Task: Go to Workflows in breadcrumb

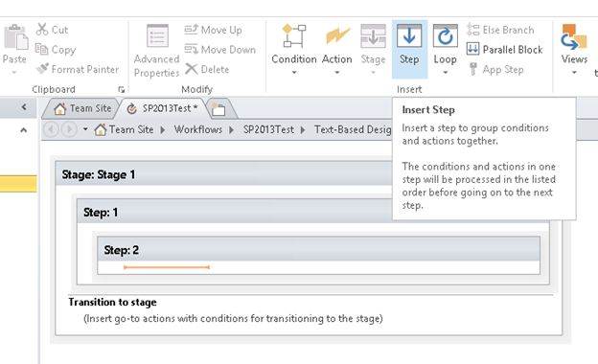Action: tap(198, 129)
